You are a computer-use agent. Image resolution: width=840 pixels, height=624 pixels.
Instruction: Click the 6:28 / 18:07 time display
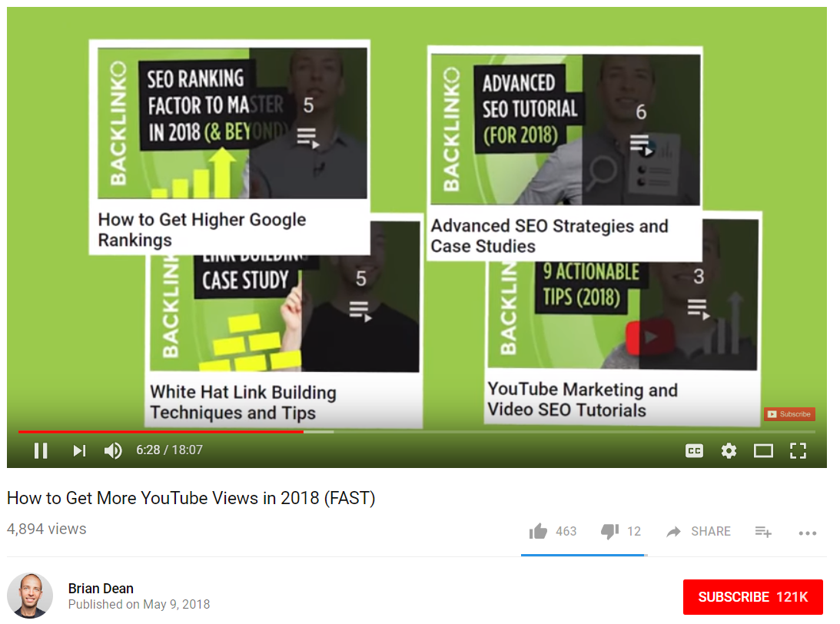(169, 450)
